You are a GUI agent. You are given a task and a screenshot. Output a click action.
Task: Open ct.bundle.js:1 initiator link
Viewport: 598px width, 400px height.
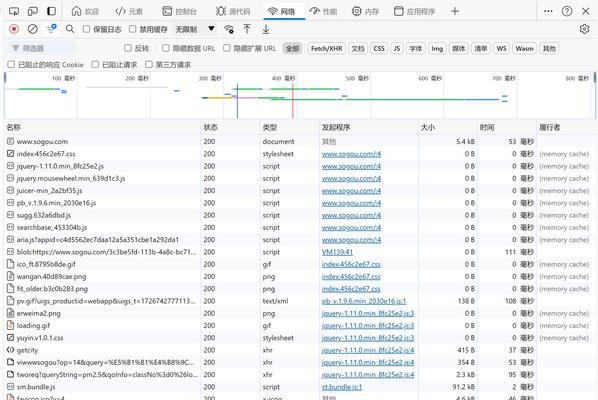[342, 387]
